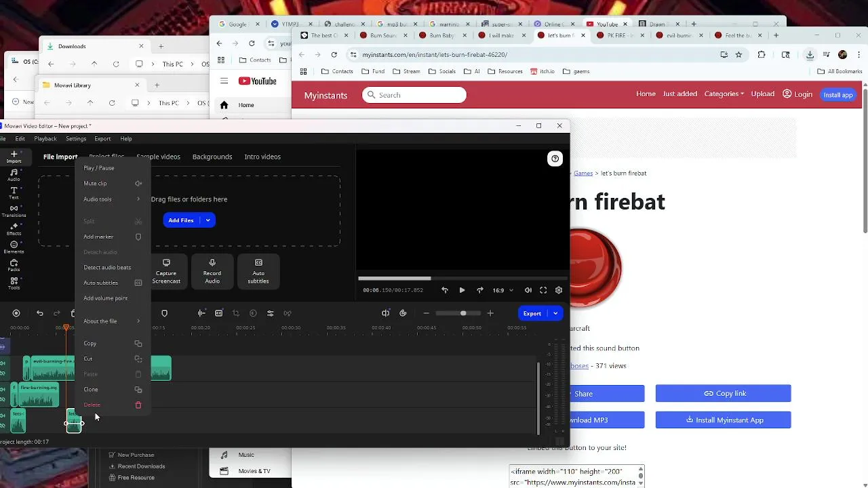Click the marker shield icon in timeline toolbar
The height and width of the screenshot is (488, 868).
pos(164,313)
